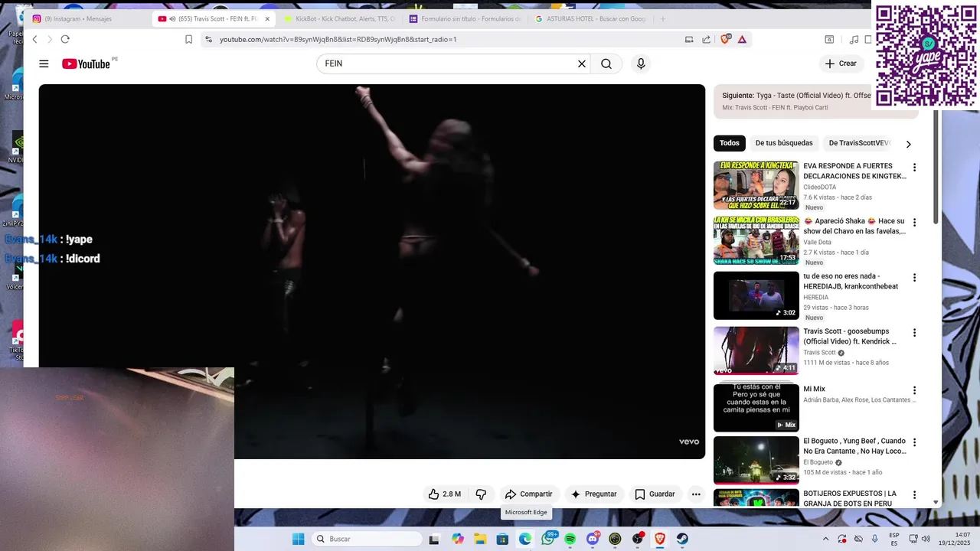The width and height of the screenshot is (980, 551).
Task: Open EVA RESPONDE A FUERTES video thumbnail
Action: click(x=756, y=185)
